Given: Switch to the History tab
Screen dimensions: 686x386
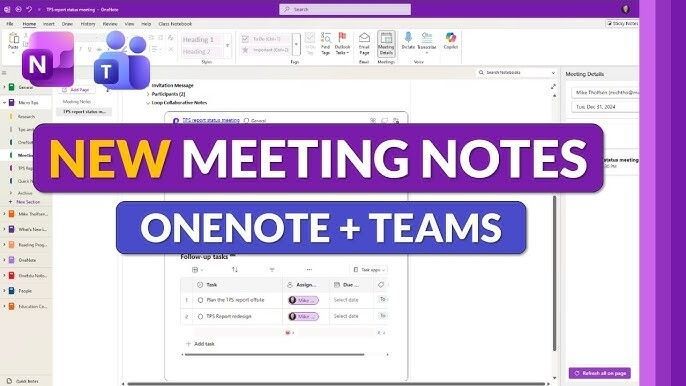Looking at the screenshot, I should [x=88, y=24].
